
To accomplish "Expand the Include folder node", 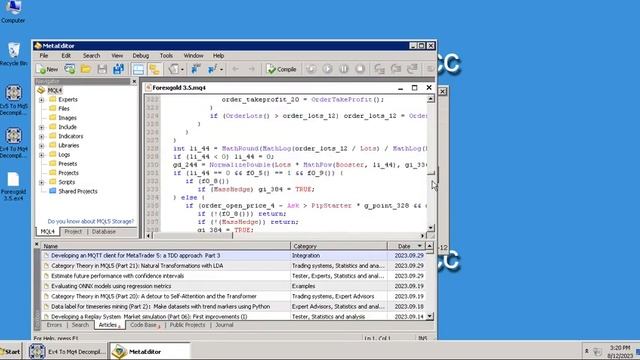I will (42, 127).
